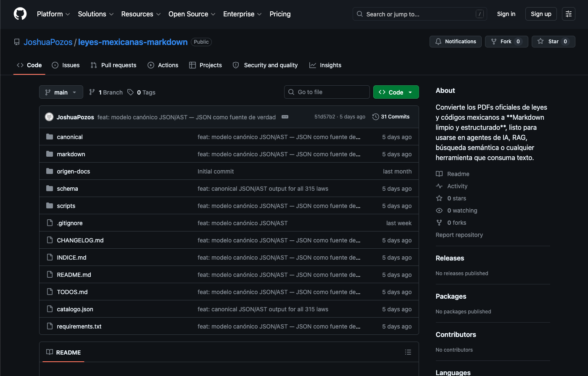Click the 1 Branch link
This screenshot has width=588, height=376.
point(106,92)
